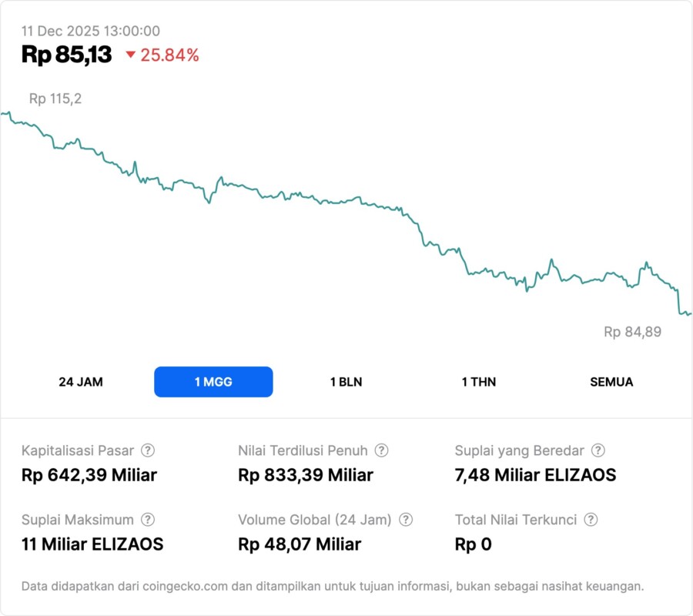This screenshot has width=693, height=616.
Task: Show the Suplai Maksimum help tooltip icon
Action: coord(148,520)
